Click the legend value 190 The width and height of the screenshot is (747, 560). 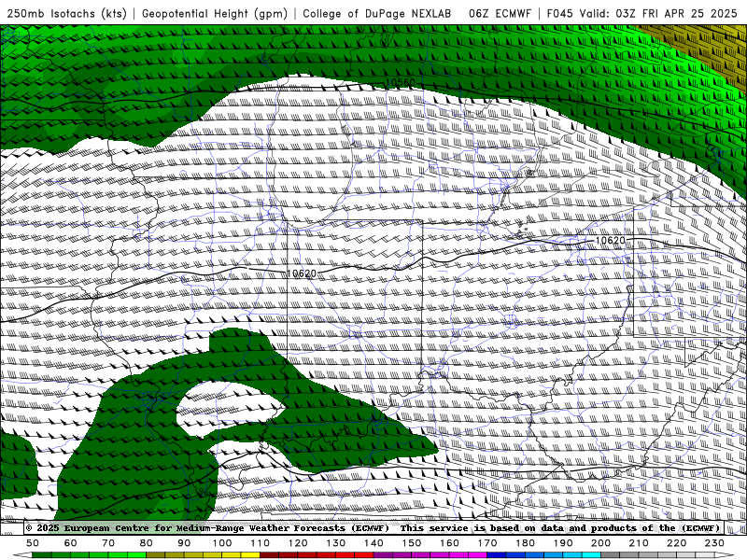(563, 543)
